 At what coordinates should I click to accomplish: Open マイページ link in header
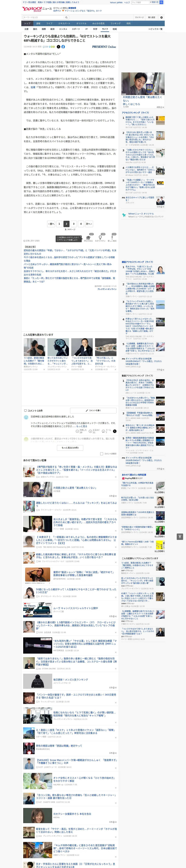139,17
